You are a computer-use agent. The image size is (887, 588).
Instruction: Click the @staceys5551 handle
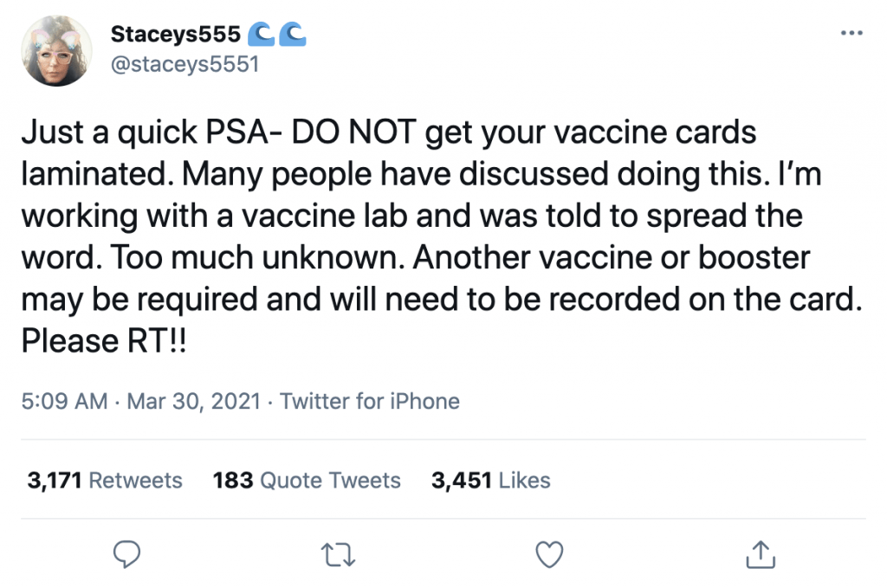click(x=185, y=65)
